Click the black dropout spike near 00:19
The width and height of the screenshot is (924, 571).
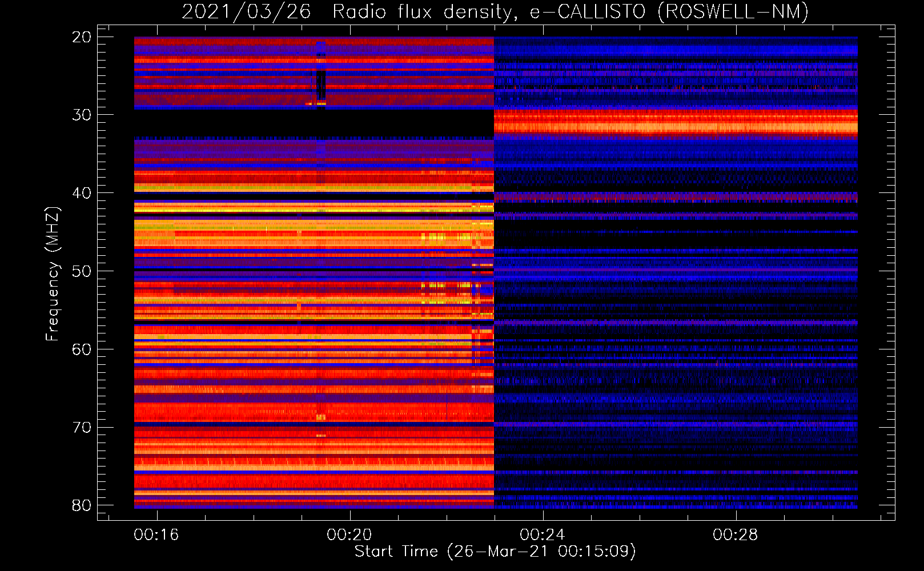coord(320,85)
